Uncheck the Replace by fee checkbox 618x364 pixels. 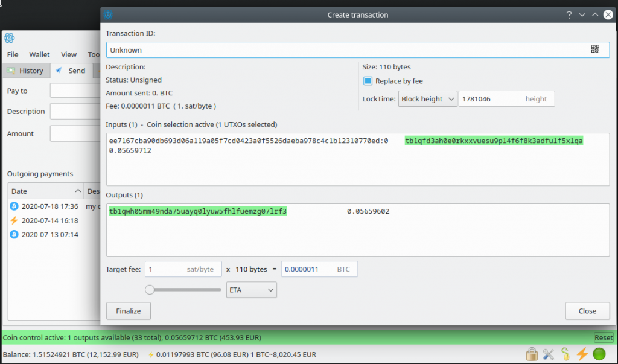coord(368,81)
